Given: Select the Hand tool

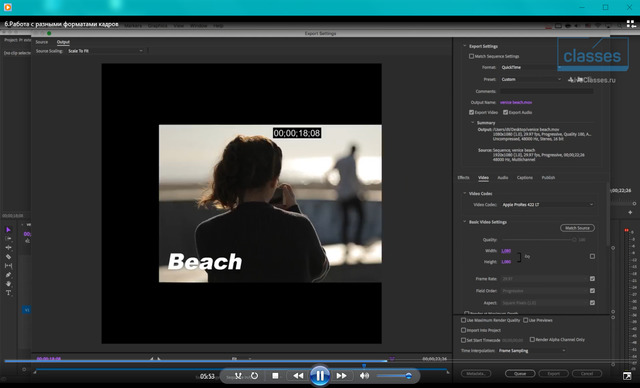Looking at the screenshot, I should 8,284.
